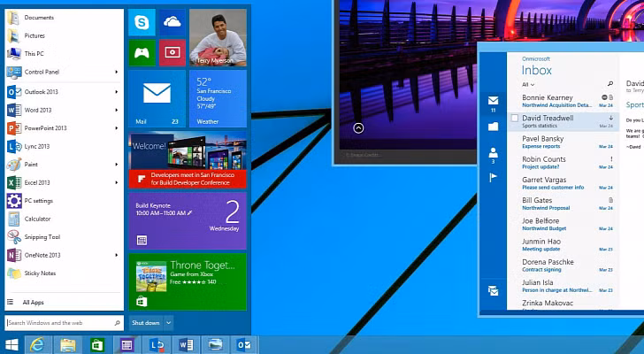
Task: Open Photos app on the taskbar
Action: pos(215,345)
